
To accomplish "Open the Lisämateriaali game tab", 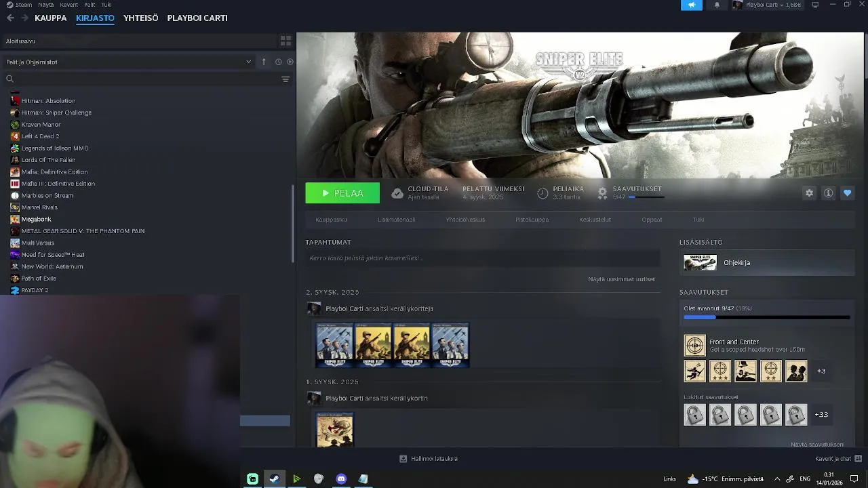I will [x=397, y=220].
